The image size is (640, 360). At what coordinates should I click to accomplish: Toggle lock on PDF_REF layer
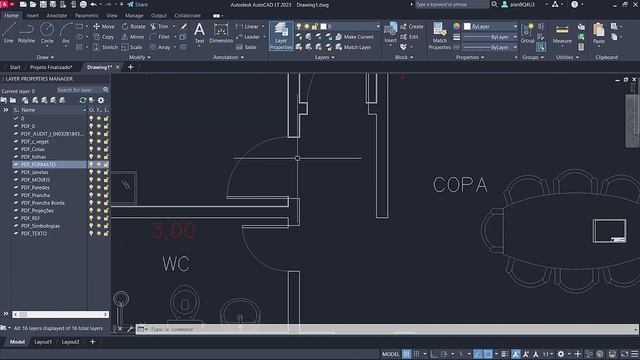pos(106,218)
